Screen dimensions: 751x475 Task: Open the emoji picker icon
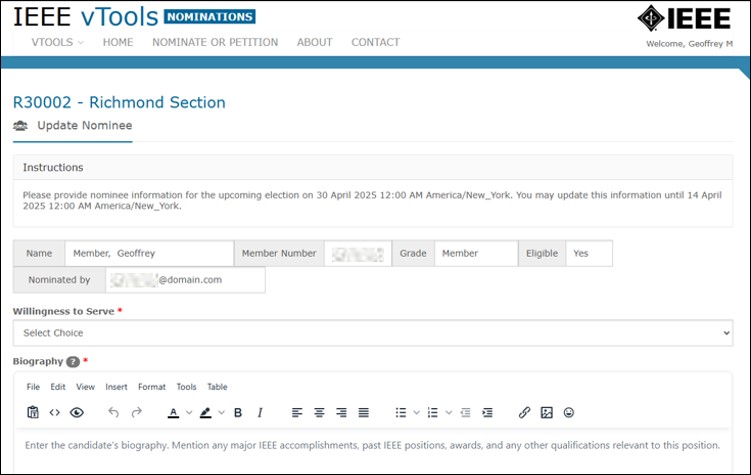[x=569, y=412]
